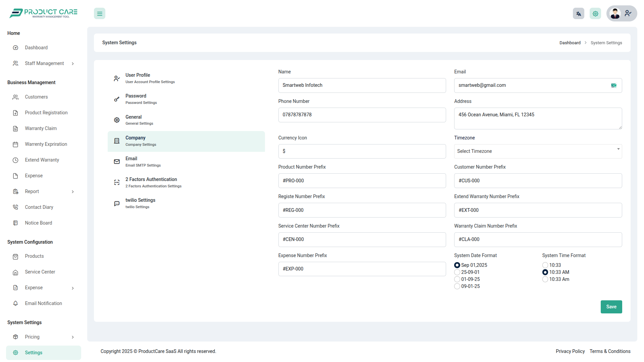
Task: Choose the 10:33 time format
Action: pos(545,265)
